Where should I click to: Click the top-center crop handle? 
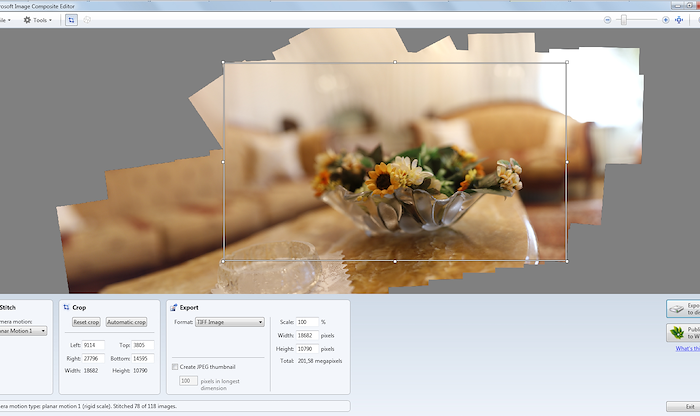[395, 62]
